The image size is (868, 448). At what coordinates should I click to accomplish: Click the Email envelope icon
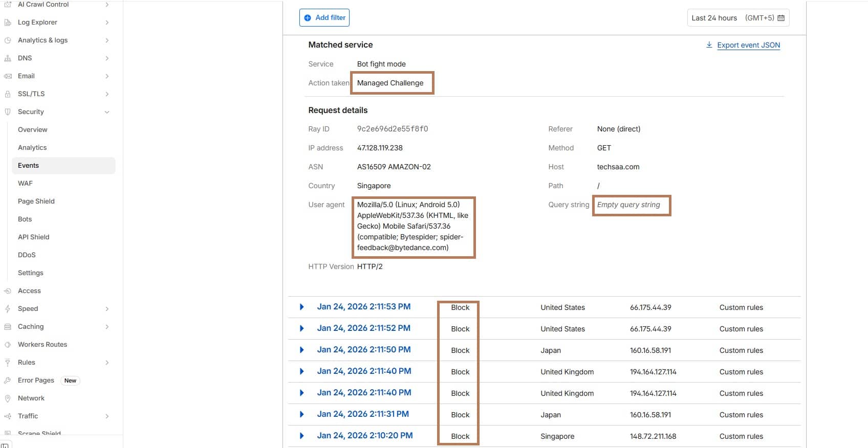[8, 76]
